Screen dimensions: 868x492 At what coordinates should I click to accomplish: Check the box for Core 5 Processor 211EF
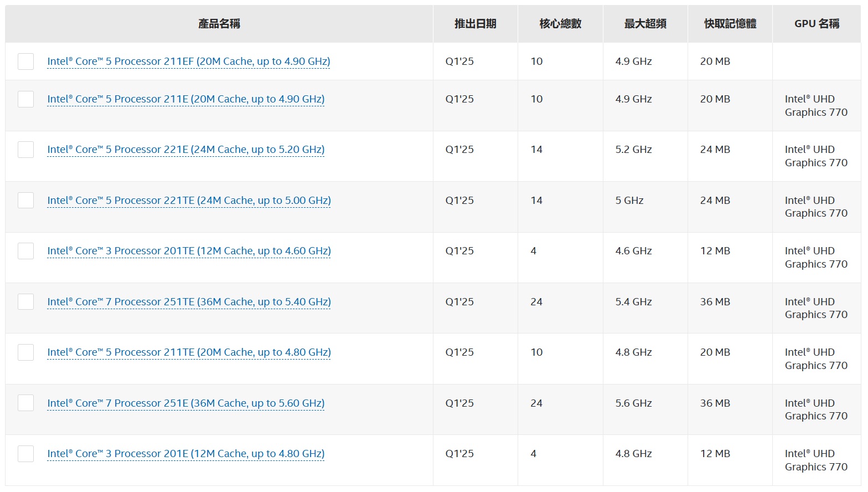coord(26,61)
